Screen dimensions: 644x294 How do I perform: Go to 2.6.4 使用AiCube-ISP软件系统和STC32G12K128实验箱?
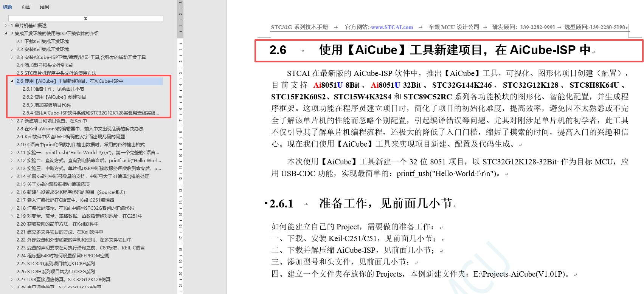pyautogui.click(x=91, y=113)
